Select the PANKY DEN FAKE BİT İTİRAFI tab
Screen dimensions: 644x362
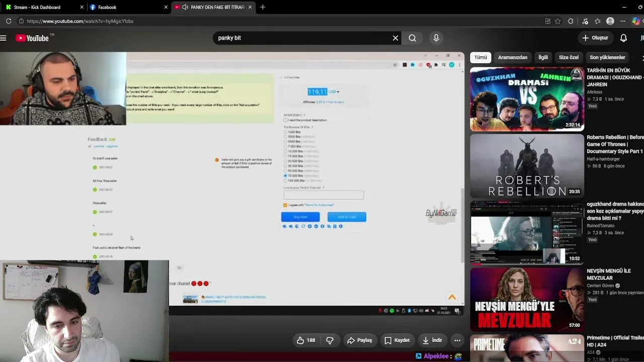point(213,7)
